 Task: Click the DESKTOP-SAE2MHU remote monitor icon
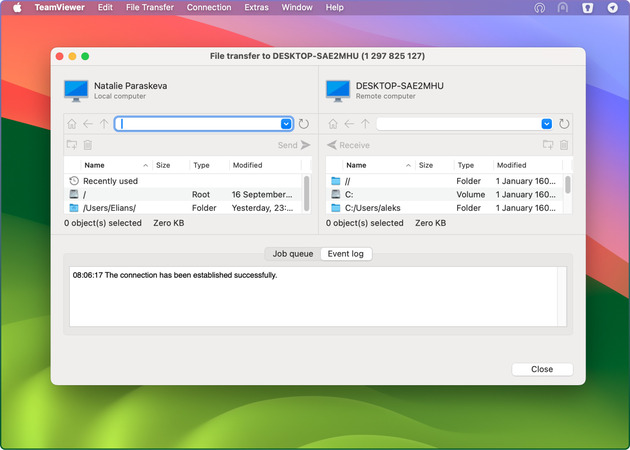338,91
